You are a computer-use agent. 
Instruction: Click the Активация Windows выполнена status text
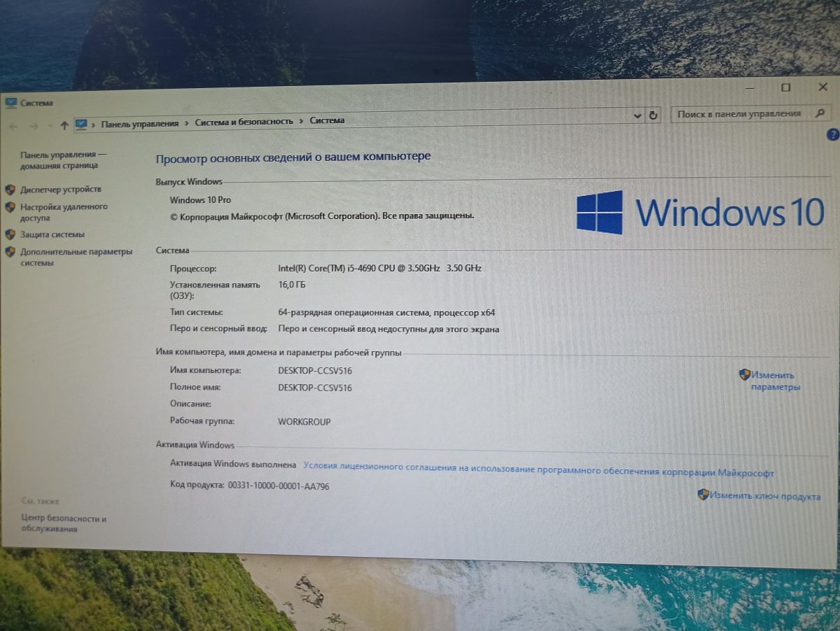tap(233, 464)
